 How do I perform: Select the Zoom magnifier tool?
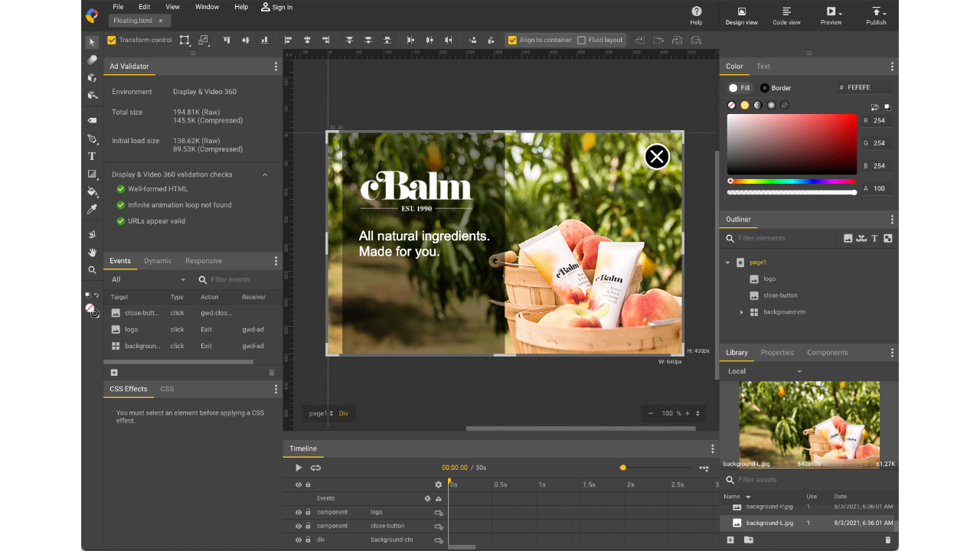point(92,270)
